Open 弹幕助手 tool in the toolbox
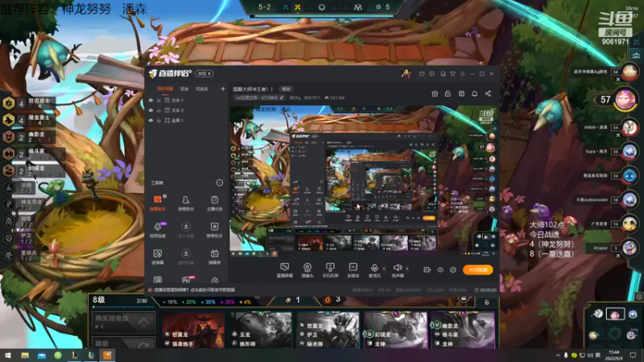The width and height of the screenshot is (644, 362). click(x=157, y=203)
